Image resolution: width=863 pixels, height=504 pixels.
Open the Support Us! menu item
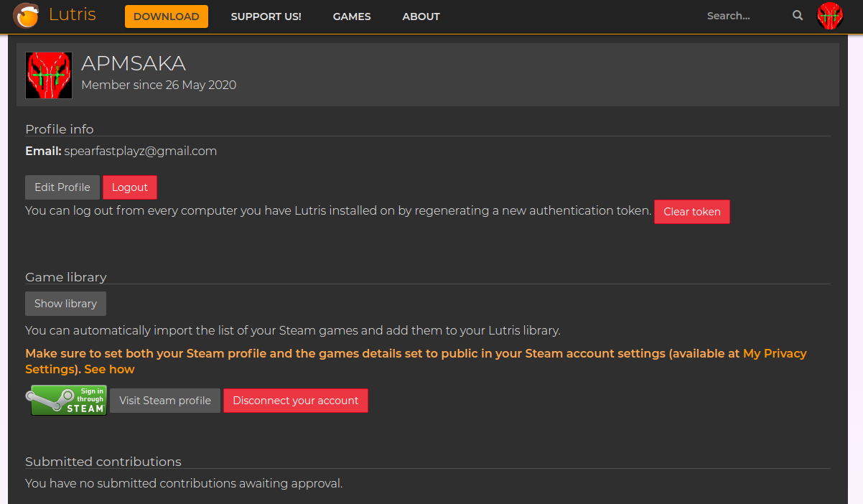click(266, 17)
